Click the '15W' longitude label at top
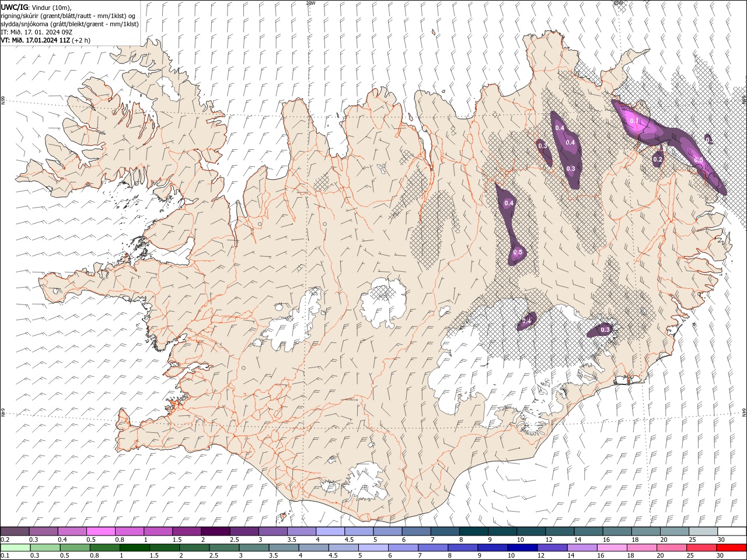Screen dimensions: 747x560 point(618,3)
